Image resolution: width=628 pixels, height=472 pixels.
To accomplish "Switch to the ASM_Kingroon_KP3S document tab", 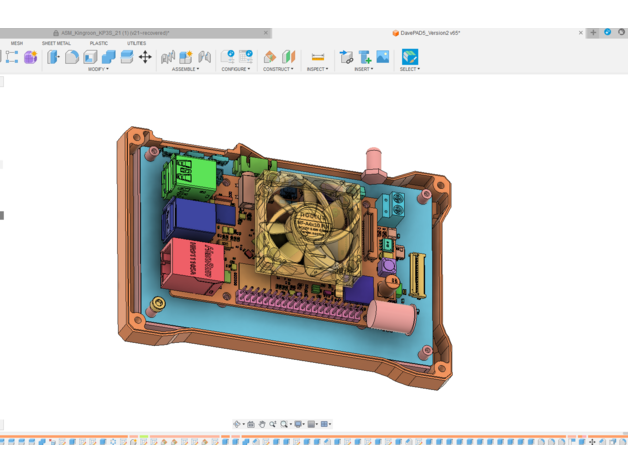I will point(115,33).
